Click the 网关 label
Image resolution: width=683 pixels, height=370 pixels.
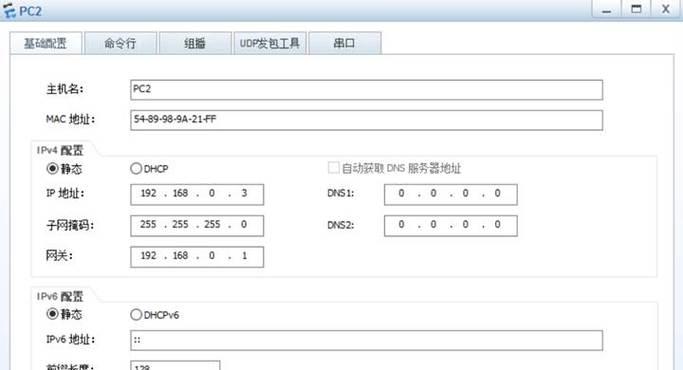tap(59, 255)
